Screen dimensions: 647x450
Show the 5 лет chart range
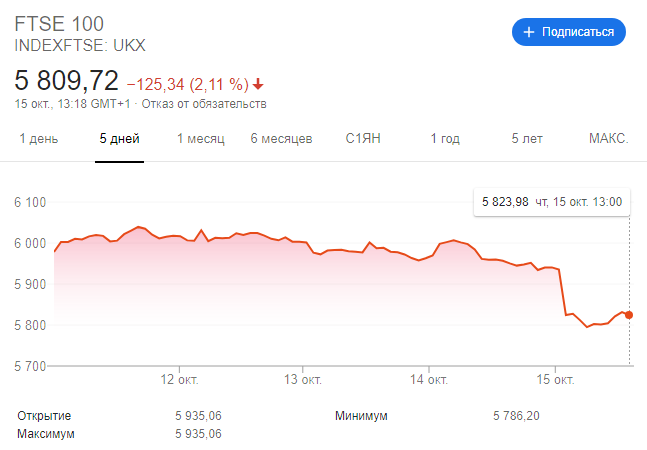pos(527,139)
